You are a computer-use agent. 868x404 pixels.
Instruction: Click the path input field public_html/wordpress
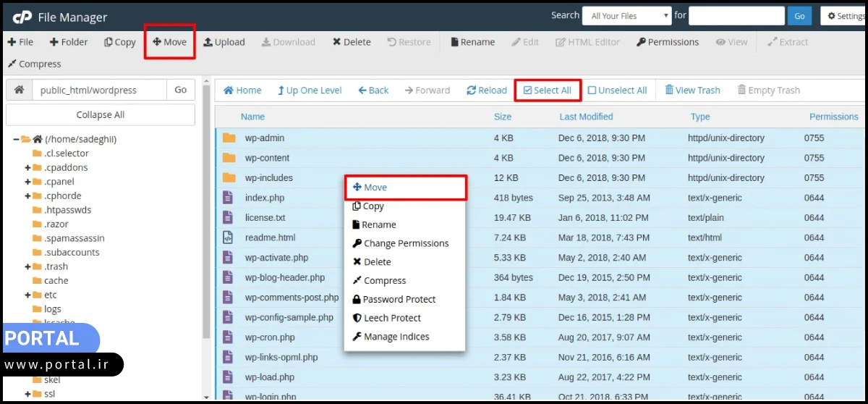(x=99, y=91)
